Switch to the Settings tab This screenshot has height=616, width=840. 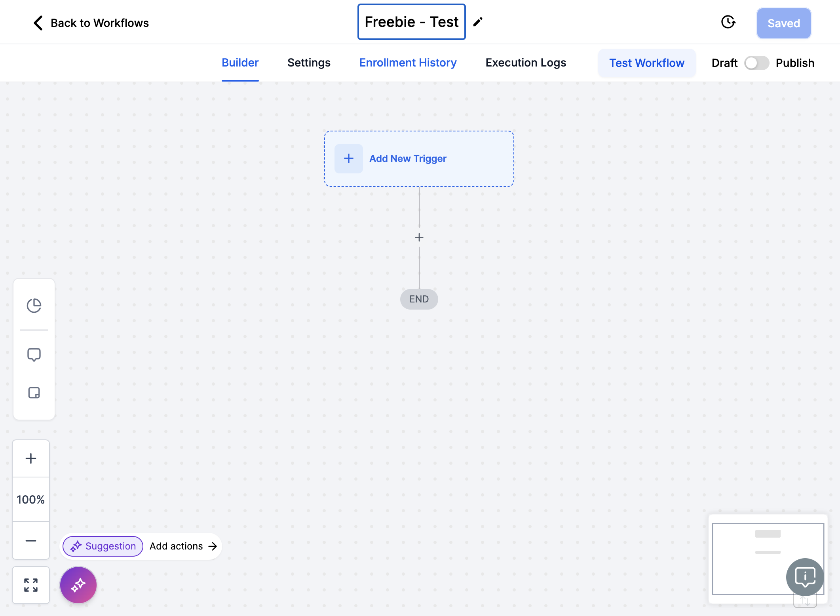(309, 63)
